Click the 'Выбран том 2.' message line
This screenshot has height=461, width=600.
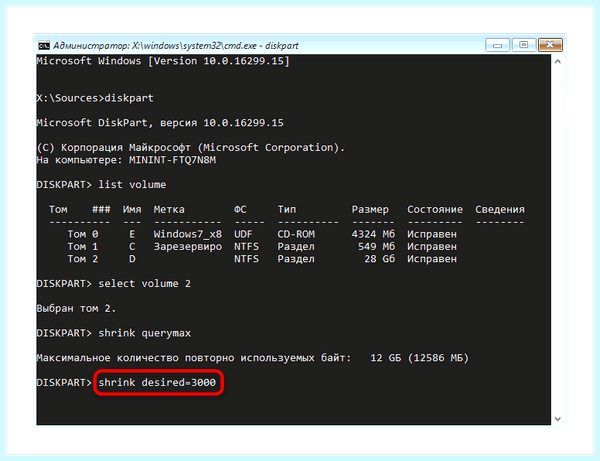[x=76, y=308]
